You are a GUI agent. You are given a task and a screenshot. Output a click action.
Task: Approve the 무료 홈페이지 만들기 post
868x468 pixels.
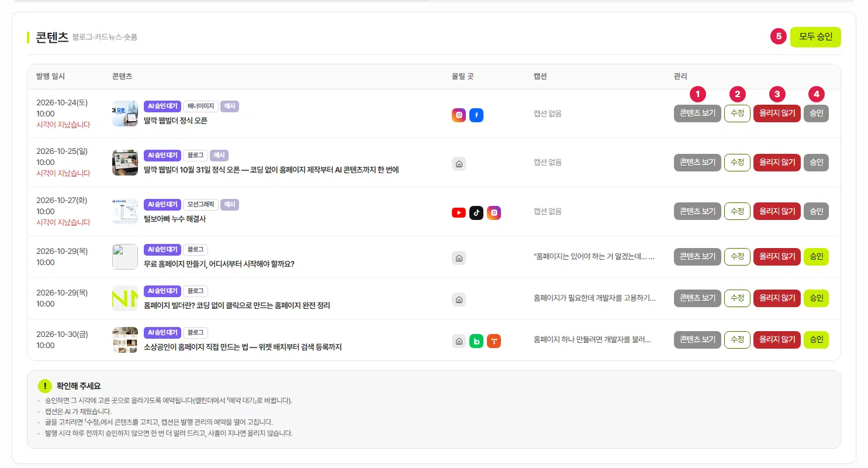pos(816,257)
